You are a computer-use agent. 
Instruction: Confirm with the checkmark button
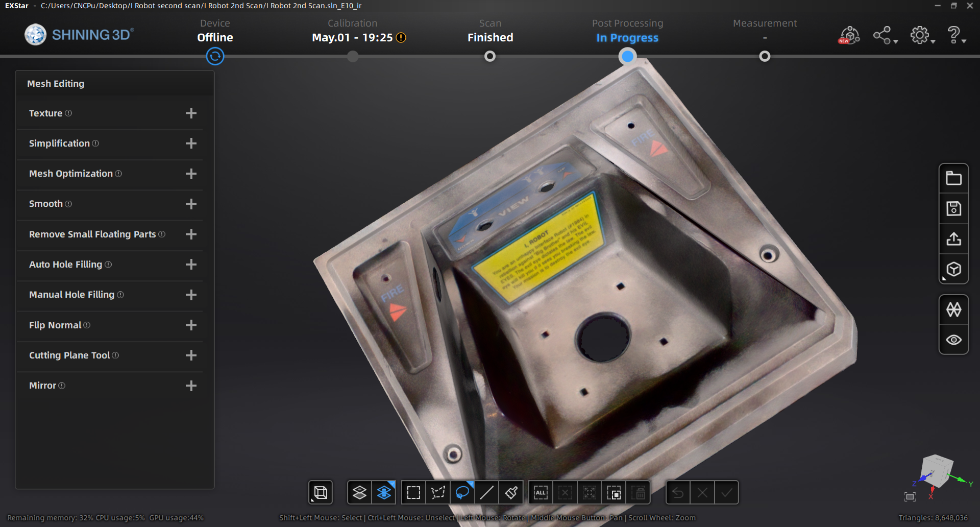click(x=727, y=492)
